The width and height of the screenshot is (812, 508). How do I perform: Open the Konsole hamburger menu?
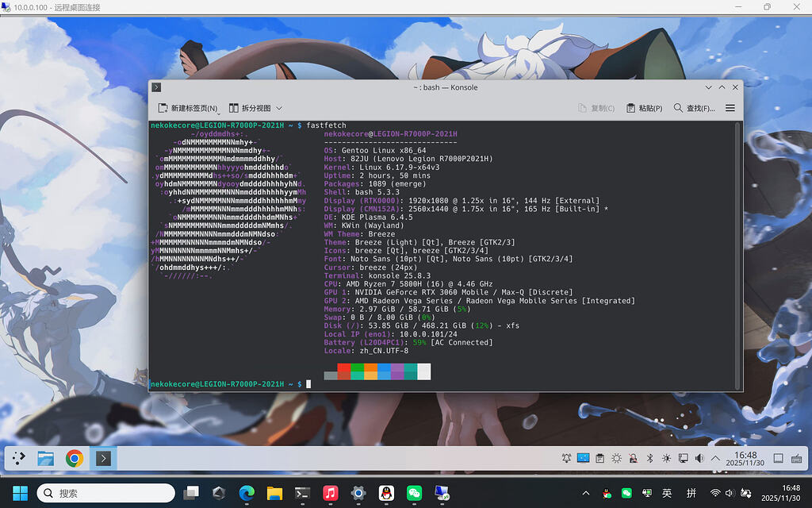[730, 108]
